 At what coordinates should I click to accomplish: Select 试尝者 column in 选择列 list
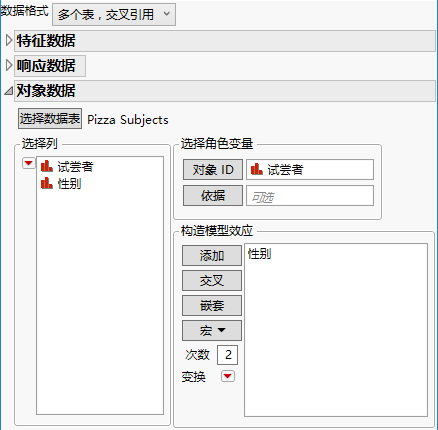(75, 166)
